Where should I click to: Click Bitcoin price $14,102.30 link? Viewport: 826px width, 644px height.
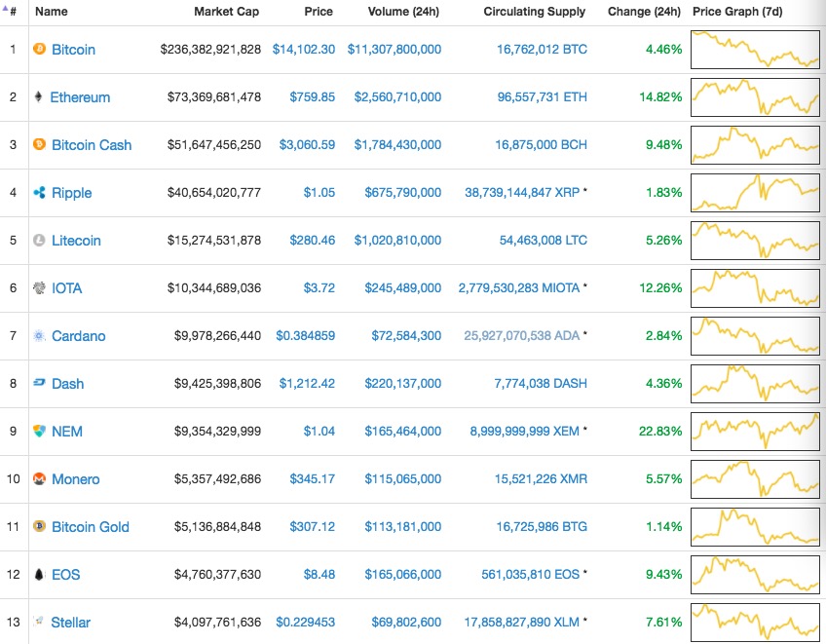click(x=303, y=49)
